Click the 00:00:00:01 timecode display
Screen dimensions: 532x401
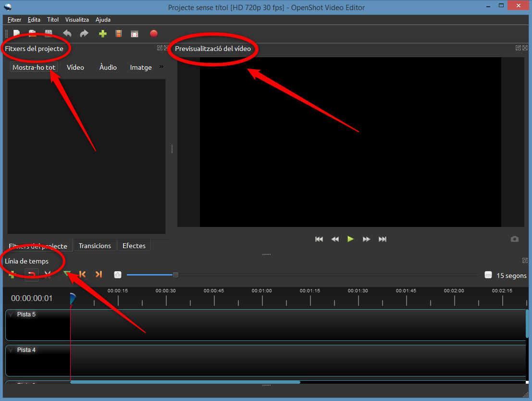[32, 298]
